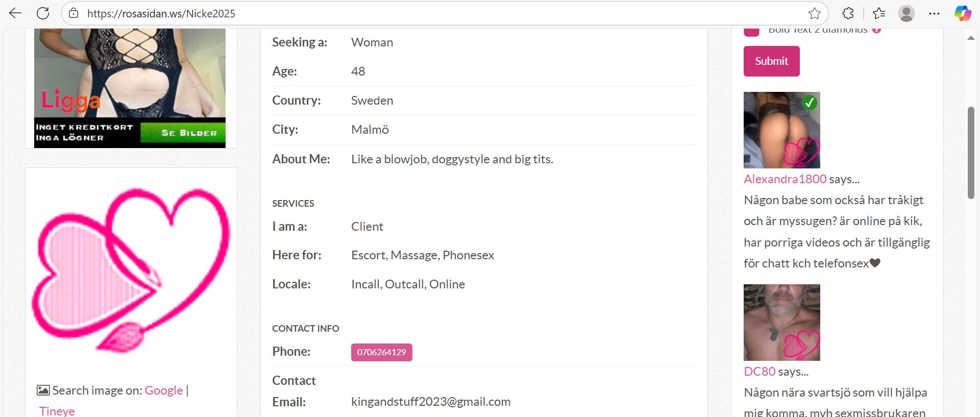Click the phone number 0706264129 badge
Screen dimensions: 980x417
pos(381,352)
